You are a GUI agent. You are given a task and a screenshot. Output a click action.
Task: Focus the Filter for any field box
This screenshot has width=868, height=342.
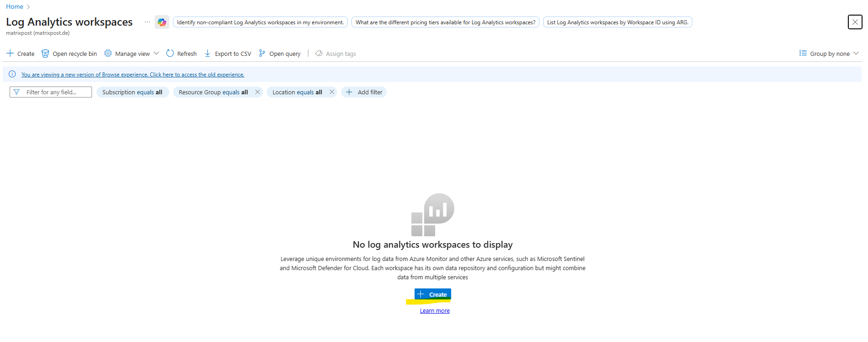pos(51,92)
